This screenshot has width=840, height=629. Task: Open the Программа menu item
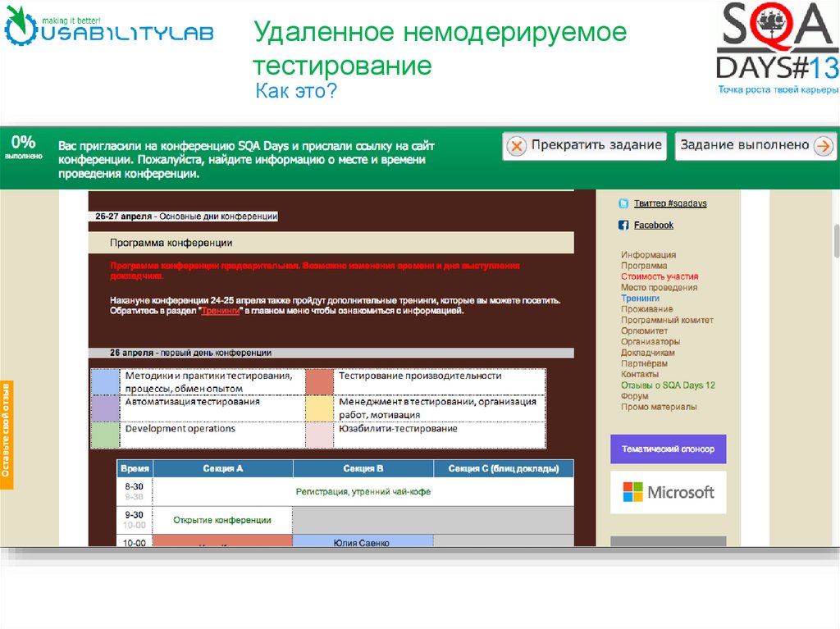point(644,266)
